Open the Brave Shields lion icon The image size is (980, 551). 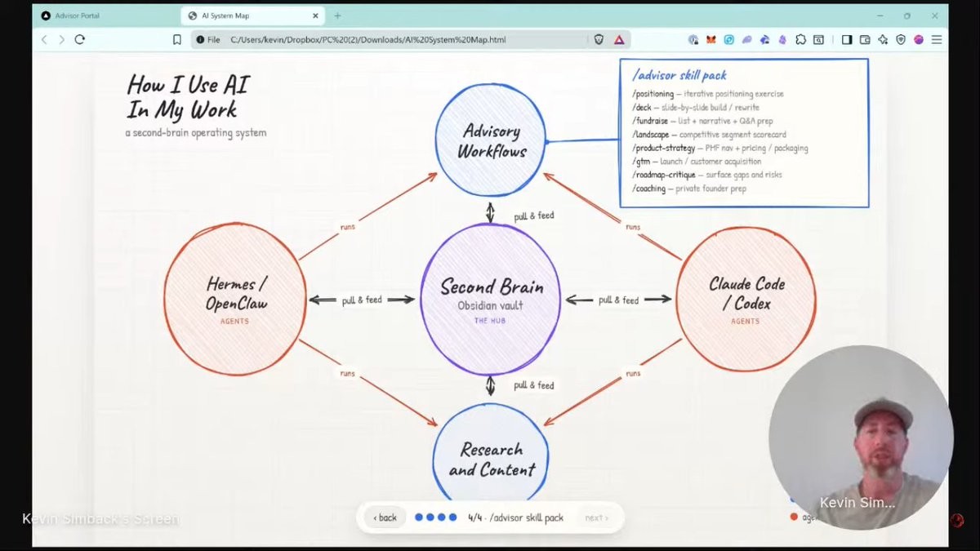599,39
